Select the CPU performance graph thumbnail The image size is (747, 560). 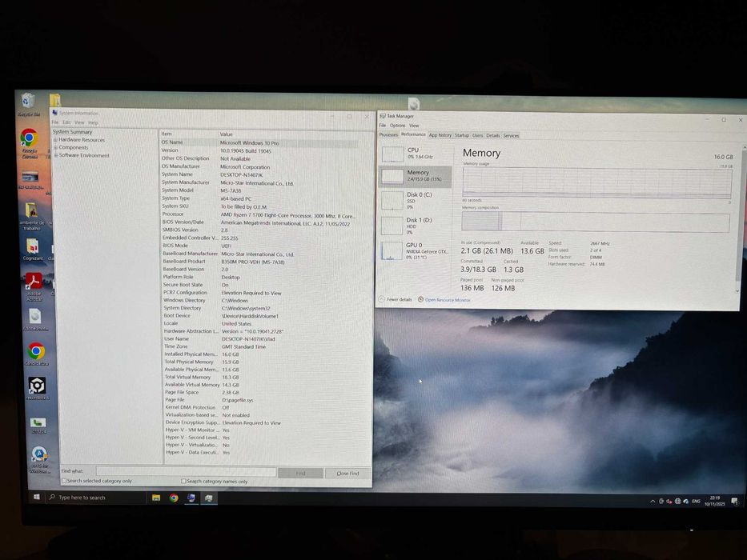(x=392, y=154)
